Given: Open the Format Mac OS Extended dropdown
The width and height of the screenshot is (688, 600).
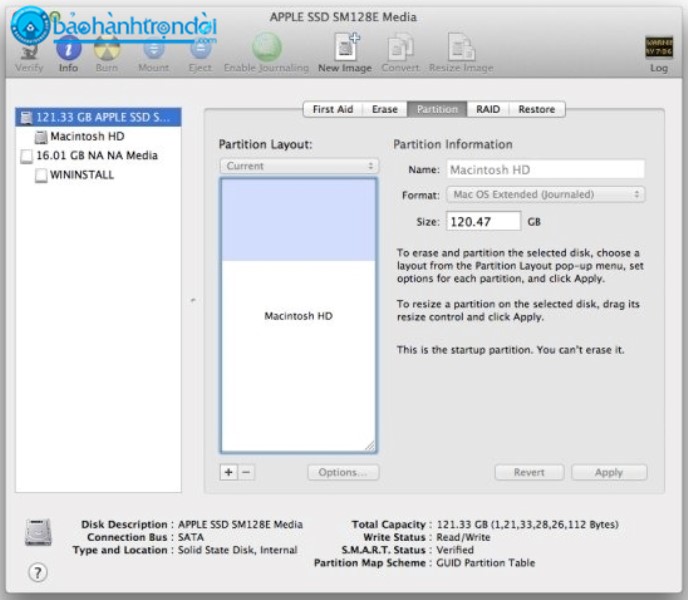Looking at the screenshot, I should pyautogui.click(x=545, y=194).
